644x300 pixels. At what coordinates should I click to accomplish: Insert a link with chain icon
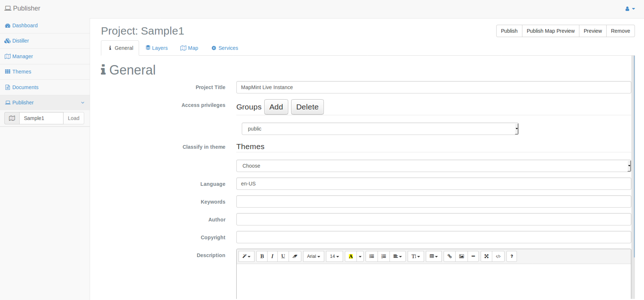449,256
